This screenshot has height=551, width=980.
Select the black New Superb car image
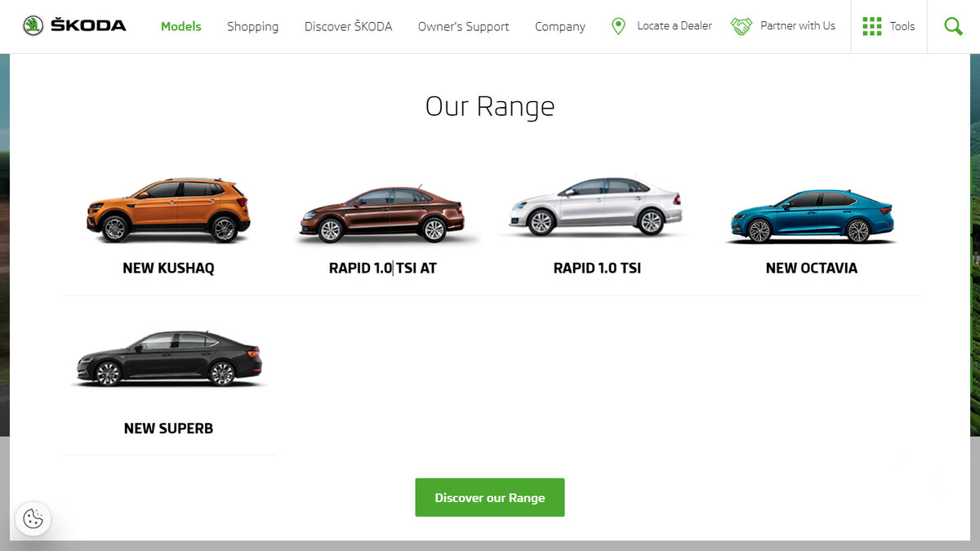pos(168,358)
